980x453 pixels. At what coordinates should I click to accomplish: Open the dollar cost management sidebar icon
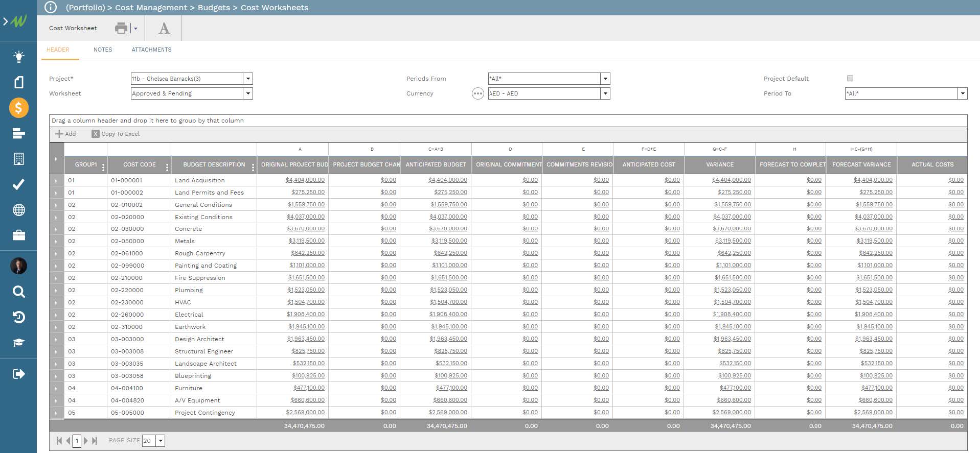tap(18, 108)
